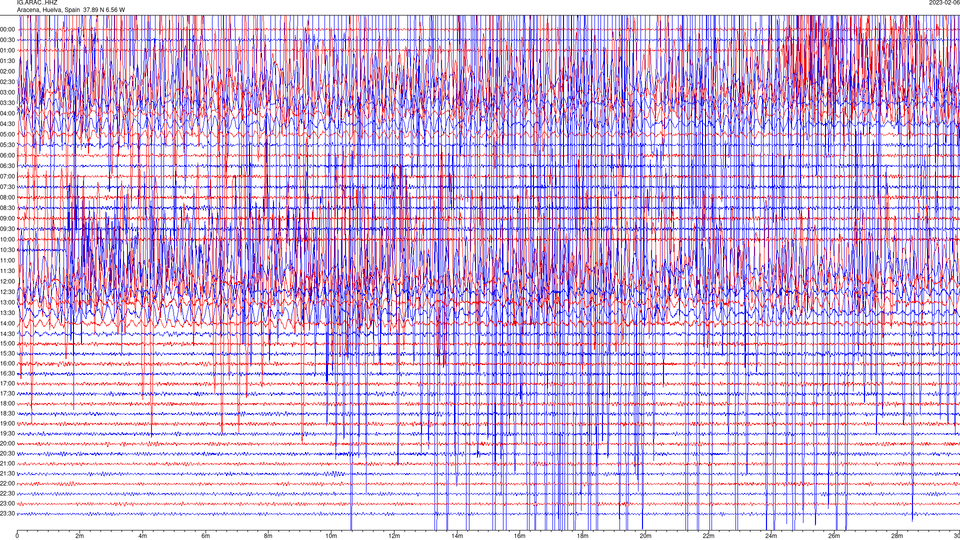Select the 03:30 trace time label

(x=7, y=103)
